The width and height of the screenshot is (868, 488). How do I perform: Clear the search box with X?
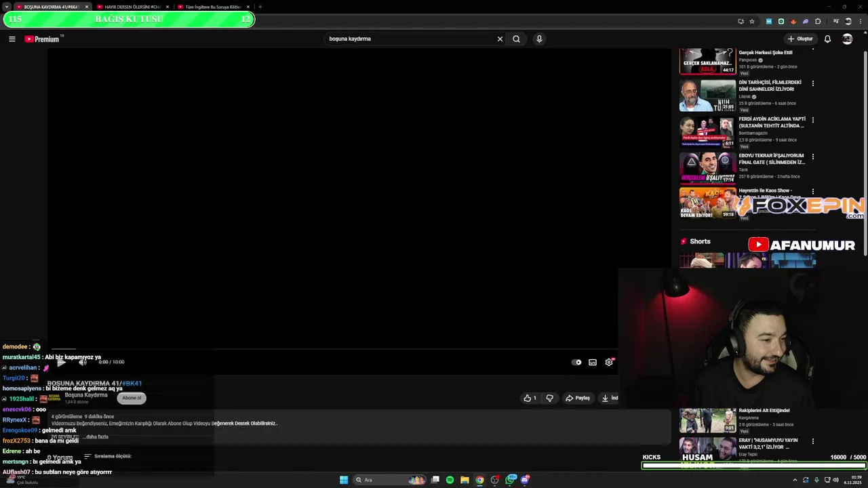(x=500, y=39)
